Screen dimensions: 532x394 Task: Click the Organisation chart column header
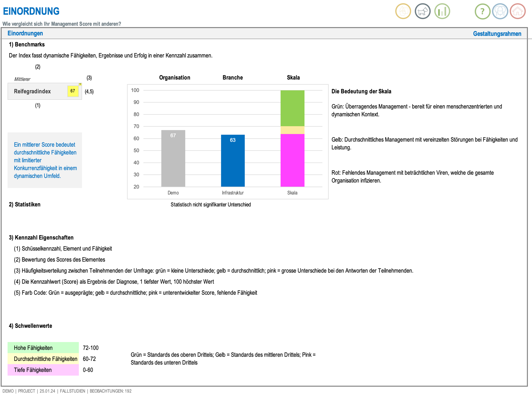(x=175, y=77)
